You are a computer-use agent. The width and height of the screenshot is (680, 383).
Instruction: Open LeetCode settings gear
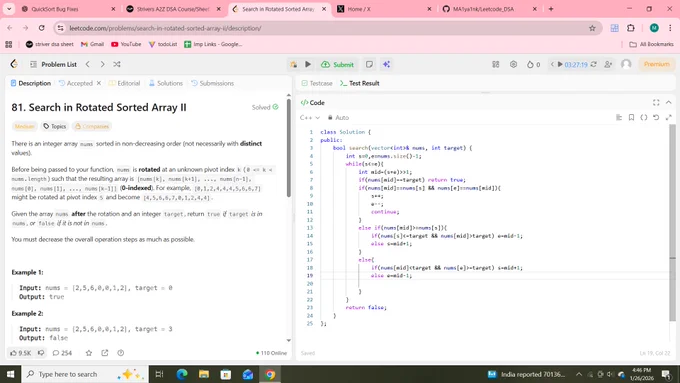(x=513, y=64)
